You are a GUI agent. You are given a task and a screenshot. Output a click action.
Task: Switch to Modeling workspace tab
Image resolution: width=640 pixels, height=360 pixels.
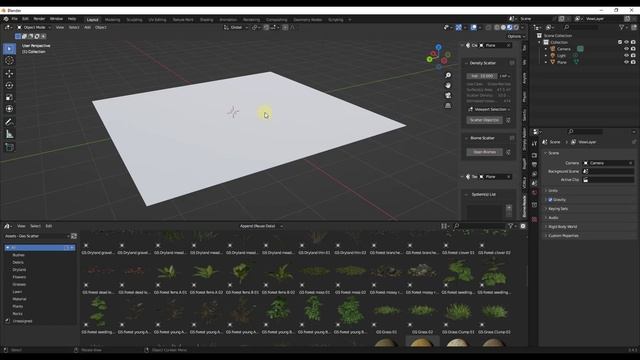click(112, 20)
